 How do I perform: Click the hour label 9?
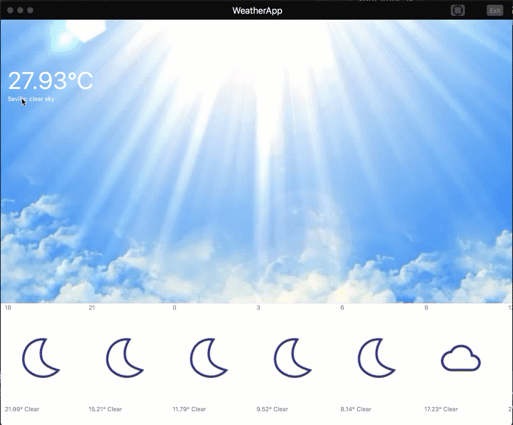pos(426,308)
